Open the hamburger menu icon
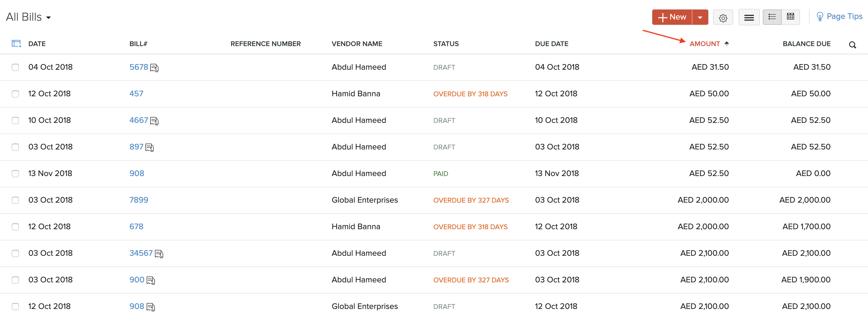 [x=749, y=17]
